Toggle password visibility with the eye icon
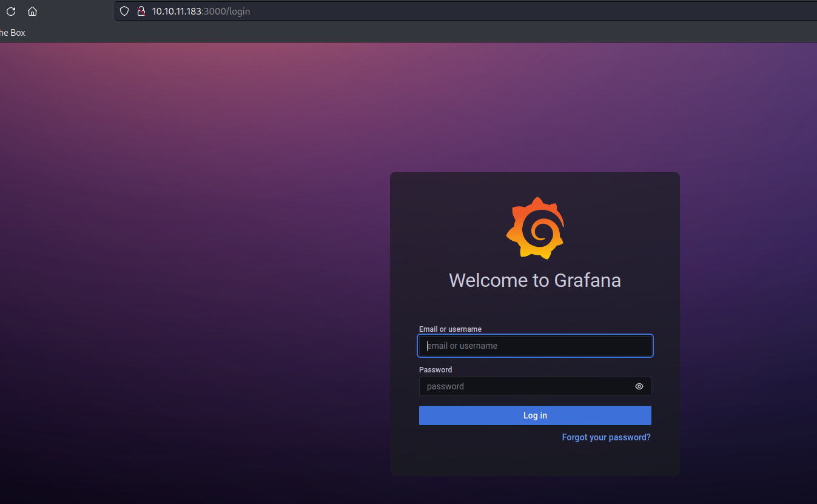The height and width of the screenshot is (504, 817). tap(639, 386)
